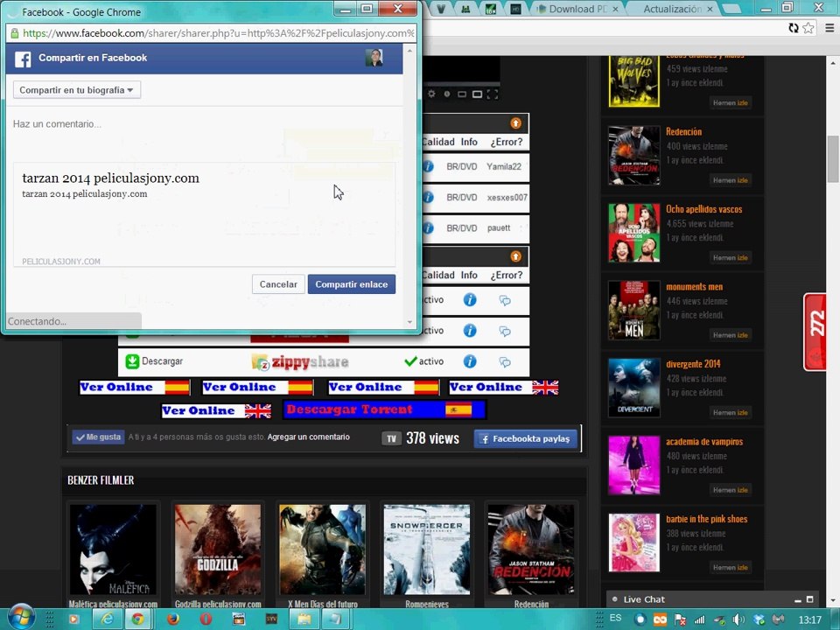This screenshot has width=840, height=630.
Task: Click the orange up arrow above BR/DVD list
Action: (x=515, y=123)
